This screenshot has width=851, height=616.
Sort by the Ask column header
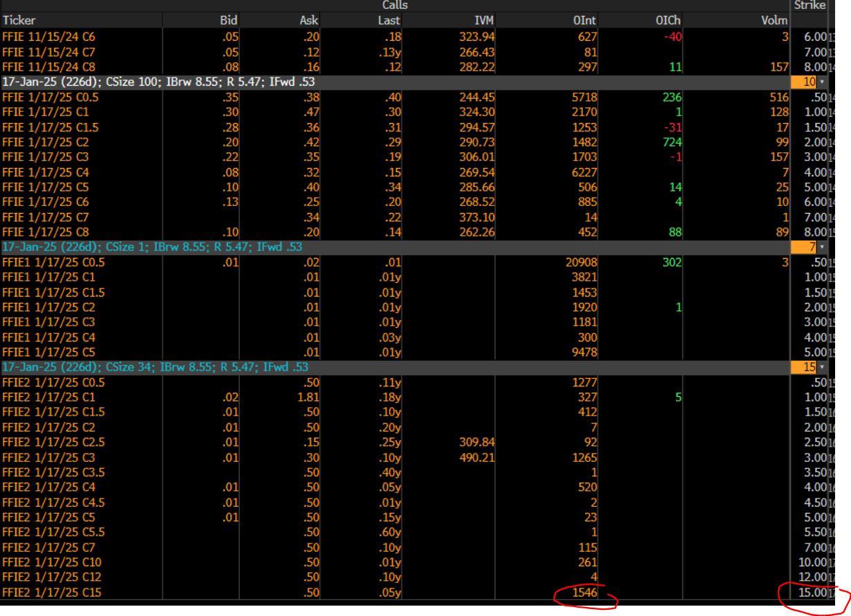[x=309, y=21]
